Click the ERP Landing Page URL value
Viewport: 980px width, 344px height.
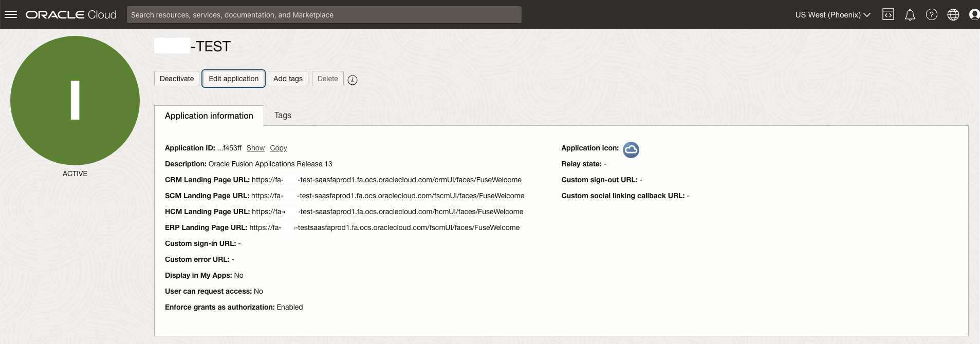point(384,227)
